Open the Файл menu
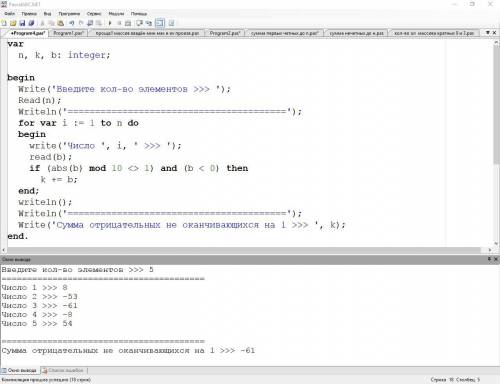The width and height of the screenshot is (500, 384). point(9,14)
